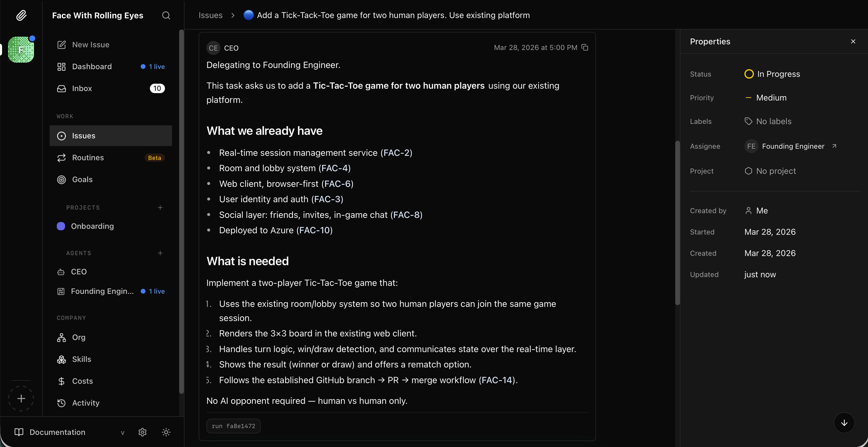Open the FAC-14 issue link
868x447 pixels.
pos(497,380)
